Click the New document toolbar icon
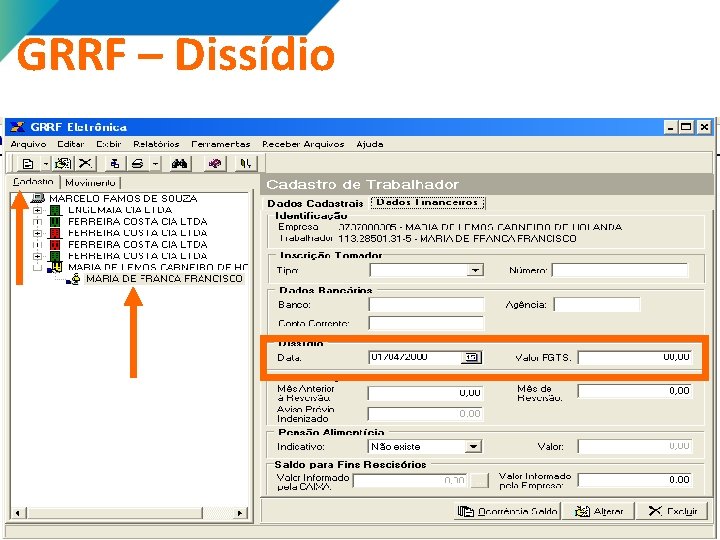720x540 pixels. pyautogui.click(x=28, y=163)
